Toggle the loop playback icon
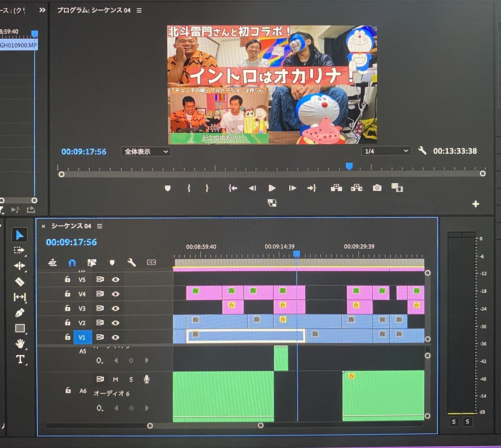This screenshot has height=448, width=501. (272, 203)
